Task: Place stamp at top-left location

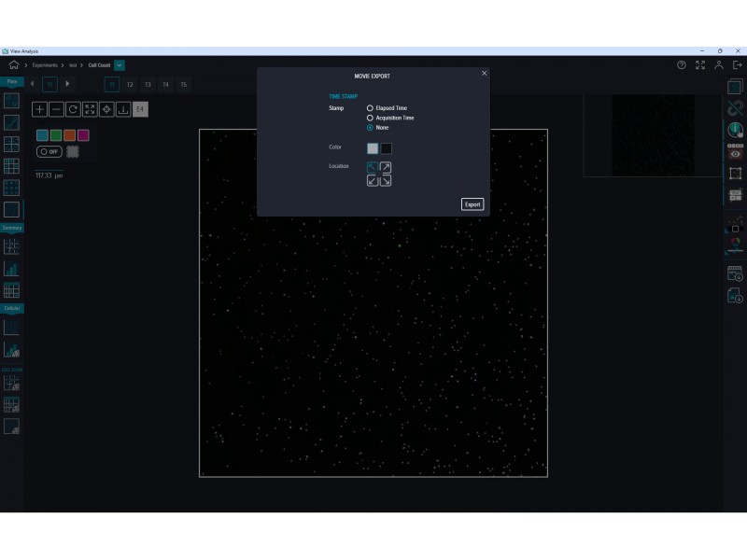Action: coord(373,168)
